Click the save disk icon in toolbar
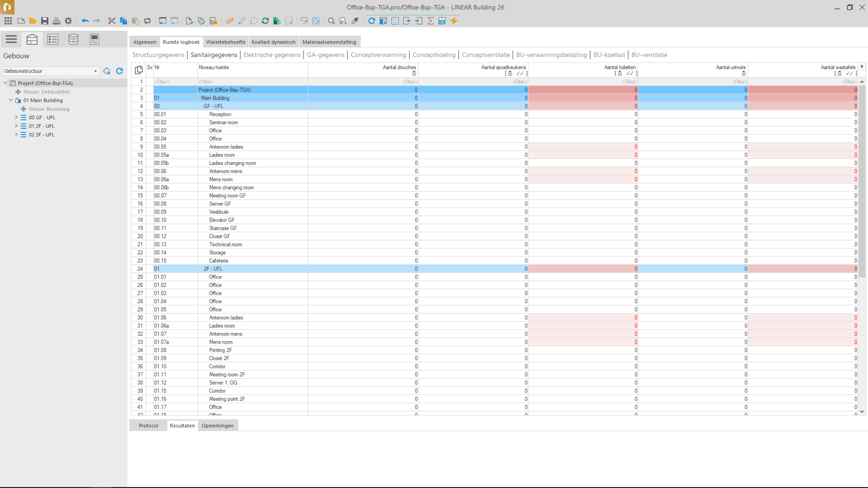Image resolution: width=868 pixels, height=488 pixels. [x=44, y=21]
